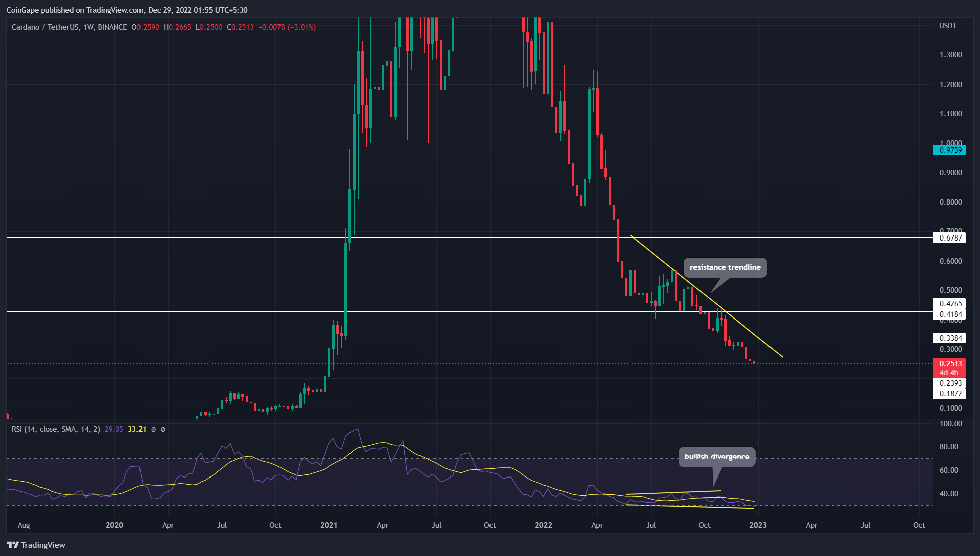Click the 100.00 RSI axis label
Viewport: 980px width, 556px height.
[x=951, y=424]
